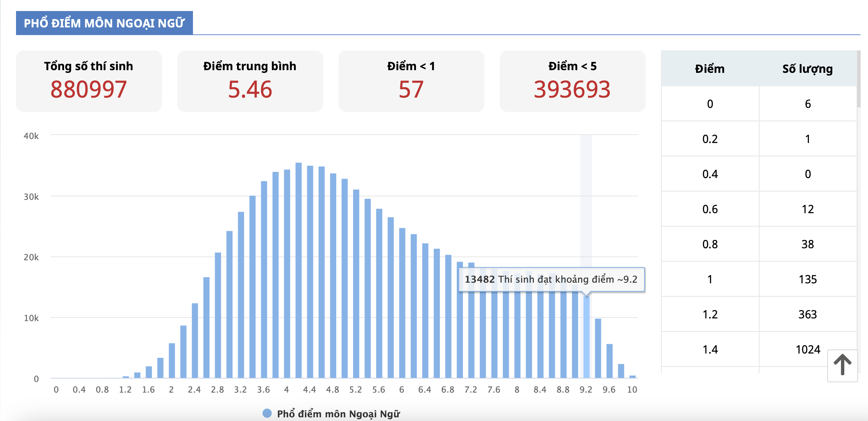
Task: Click the legend's blue circle marker
Action: pyautogui.click(x=267, y=413)
